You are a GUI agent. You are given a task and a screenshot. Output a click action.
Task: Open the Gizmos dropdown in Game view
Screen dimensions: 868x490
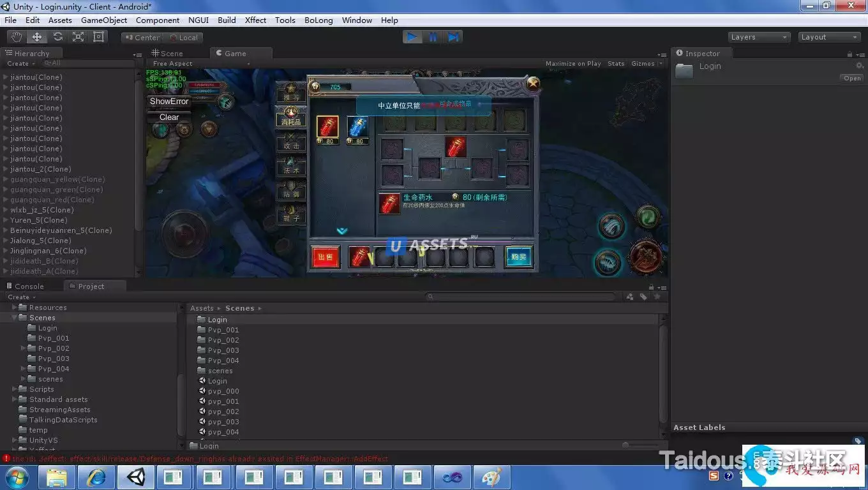(646, 64)
